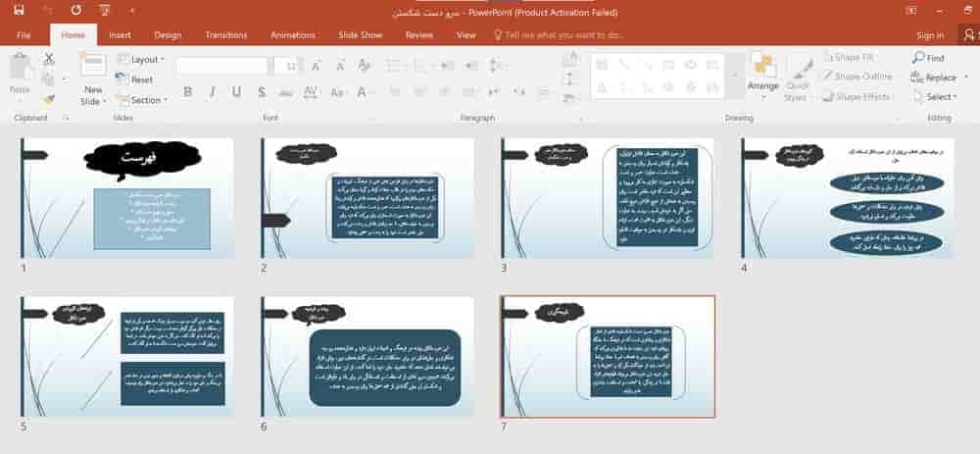The height and width of the screenshot is (454, 980).
Task: Select slide 3 thumbnail
Action: click(x=608, y=198)
